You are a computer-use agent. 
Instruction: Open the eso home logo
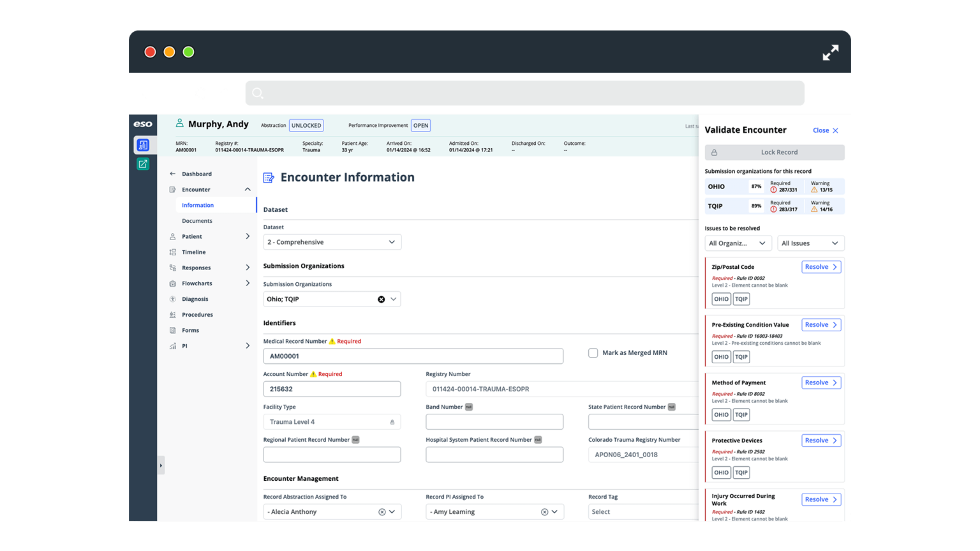click(x=143, y=125)
